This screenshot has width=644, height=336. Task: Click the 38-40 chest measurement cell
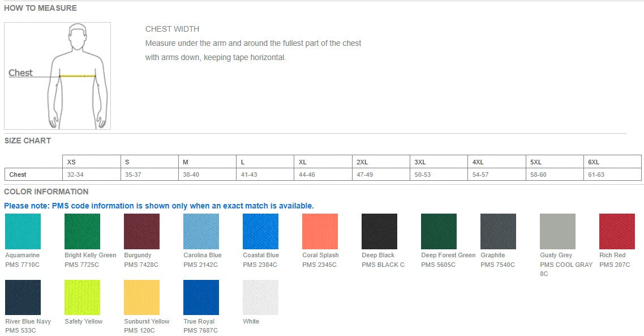(x=207, y=175)
